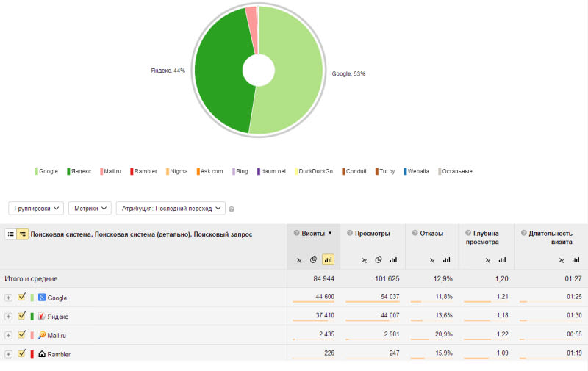Toggle Остальные in the chart legend
The height and width of the screenshot is (371, 588).
point(455,171)
